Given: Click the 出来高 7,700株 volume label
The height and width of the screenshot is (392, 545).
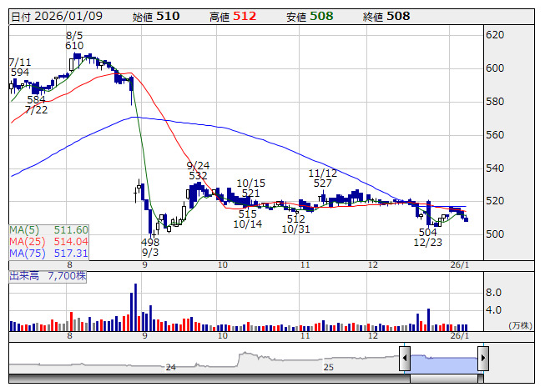Looking at the screenshot, I should (49, 275).
